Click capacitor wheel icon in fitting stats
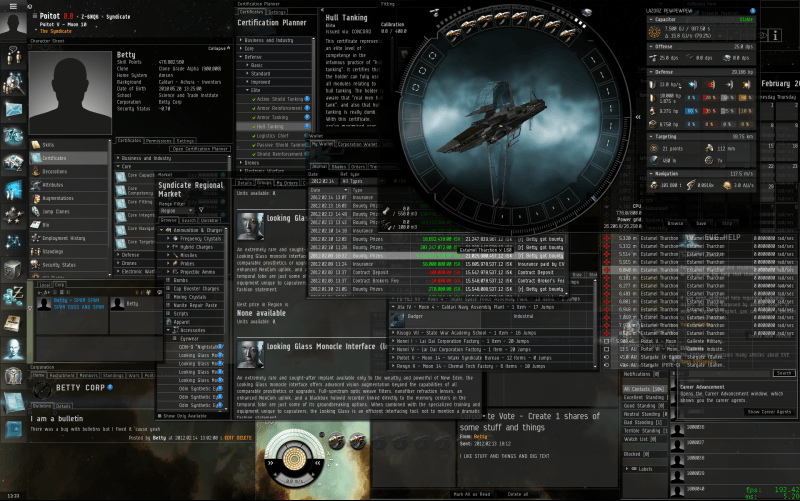This screenshot has height=501, width=800. [654, 32]
